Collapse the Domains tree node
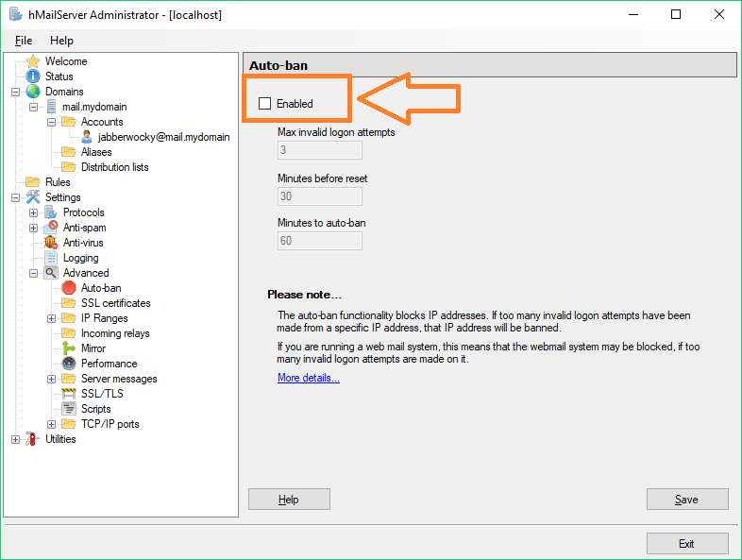 tap(16, 92)
